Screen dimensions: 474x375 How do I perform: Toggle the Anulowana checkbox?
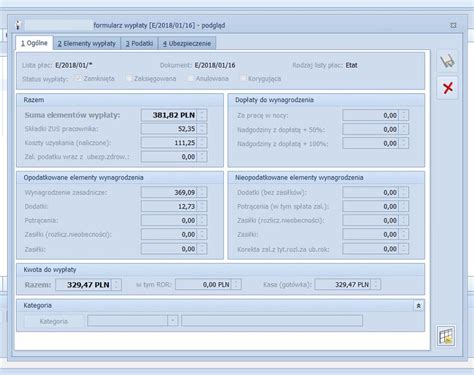[x=190, y=79]
